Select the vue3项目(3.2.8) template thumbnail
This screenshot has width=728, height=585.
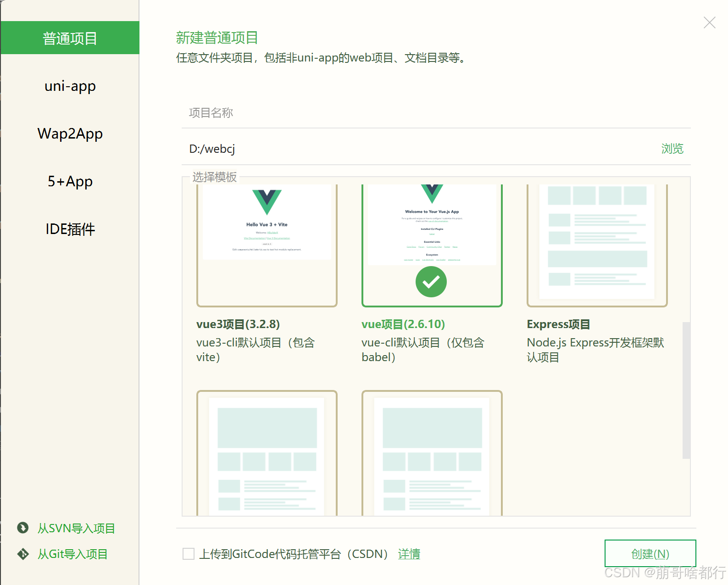pos(267,245)
